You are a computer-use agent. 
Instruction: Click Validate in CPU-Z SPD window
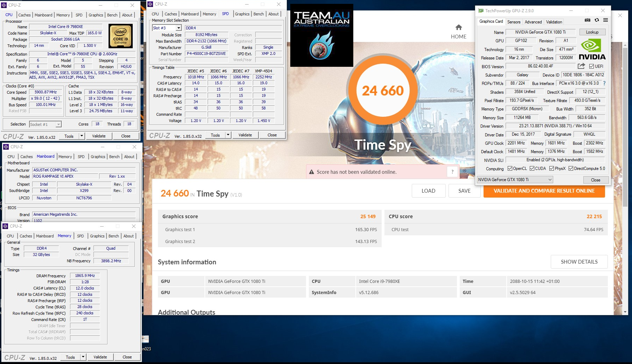245,135
